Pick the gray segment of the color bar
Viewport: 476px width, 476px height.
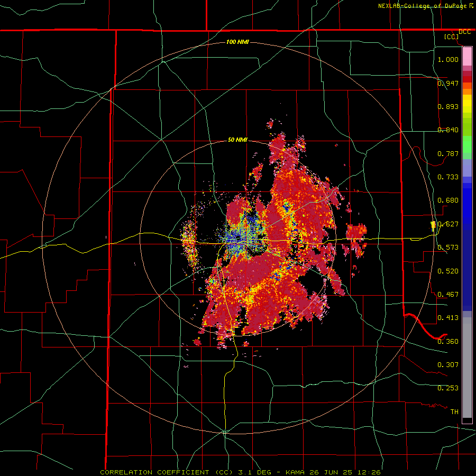pyautogui.click(x=467, y=368)
